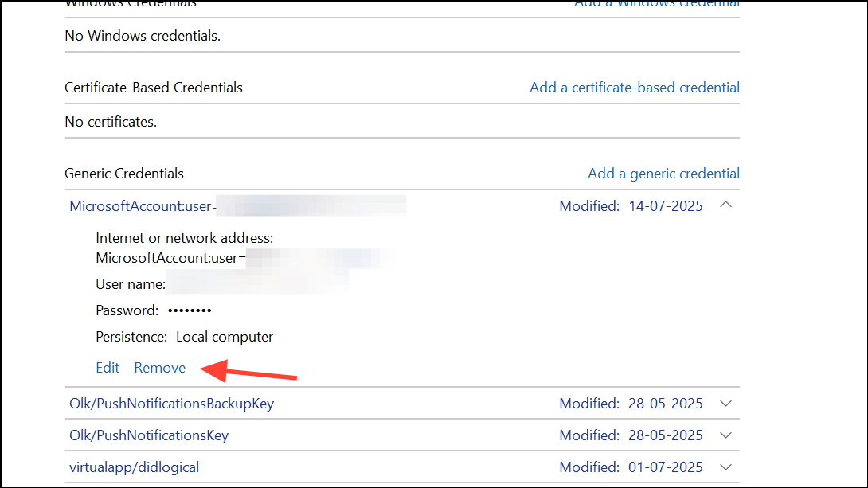Click the chevron icon beside Olk/PushNotificationsBackupKey date
This screenshot has height=488, width=868.
point(725,404)
